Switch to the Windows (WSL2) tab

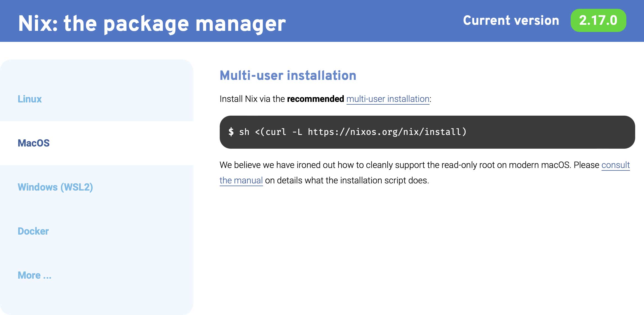(x=55, y=187)
